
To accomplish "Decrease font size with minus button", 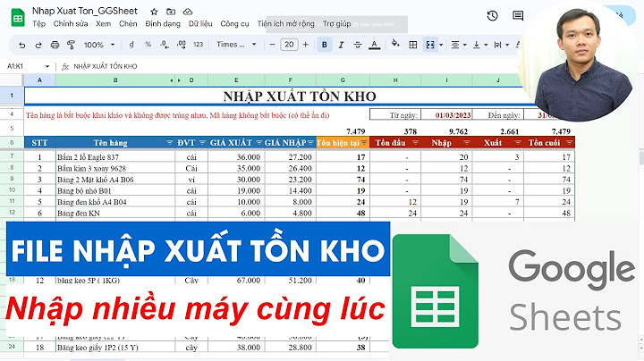I will click(x=272, y=45).
